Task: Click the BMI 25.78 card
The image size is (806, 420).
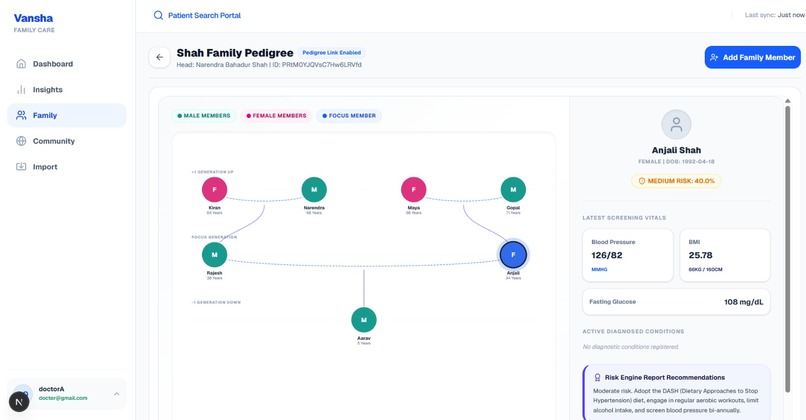Action: (x=725, y=255)
